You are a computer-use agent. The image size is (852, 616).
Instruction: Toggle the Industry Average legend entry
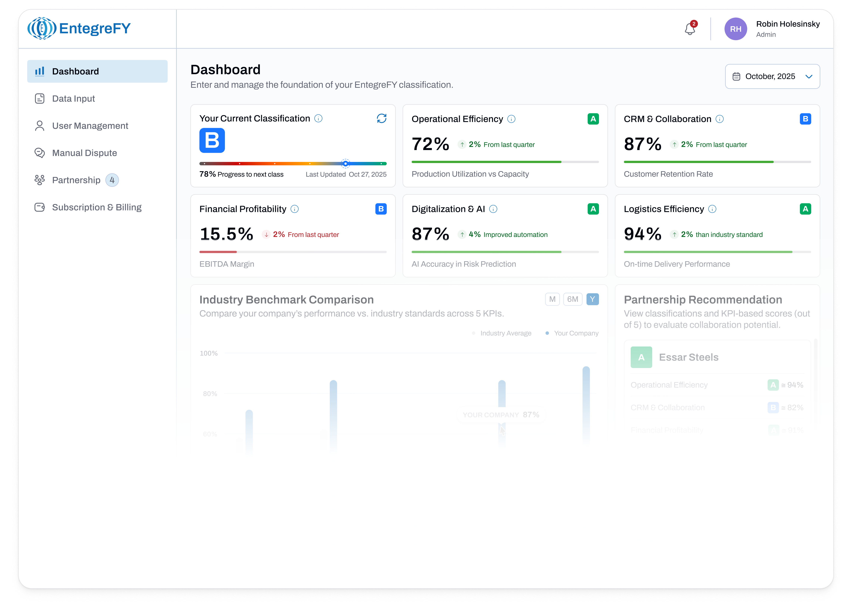pyautogui.click(x=501, y=333)
